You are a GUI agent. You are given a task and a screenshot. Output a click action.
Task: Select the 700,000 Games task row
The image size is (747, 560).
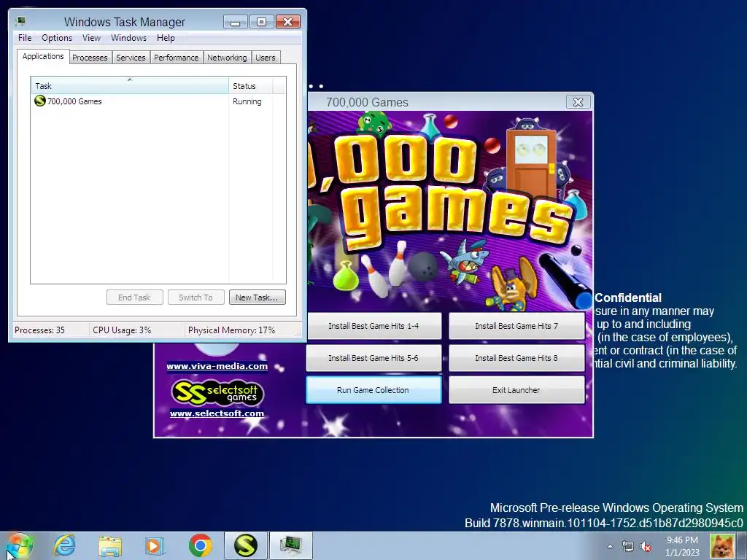(158, 101)
